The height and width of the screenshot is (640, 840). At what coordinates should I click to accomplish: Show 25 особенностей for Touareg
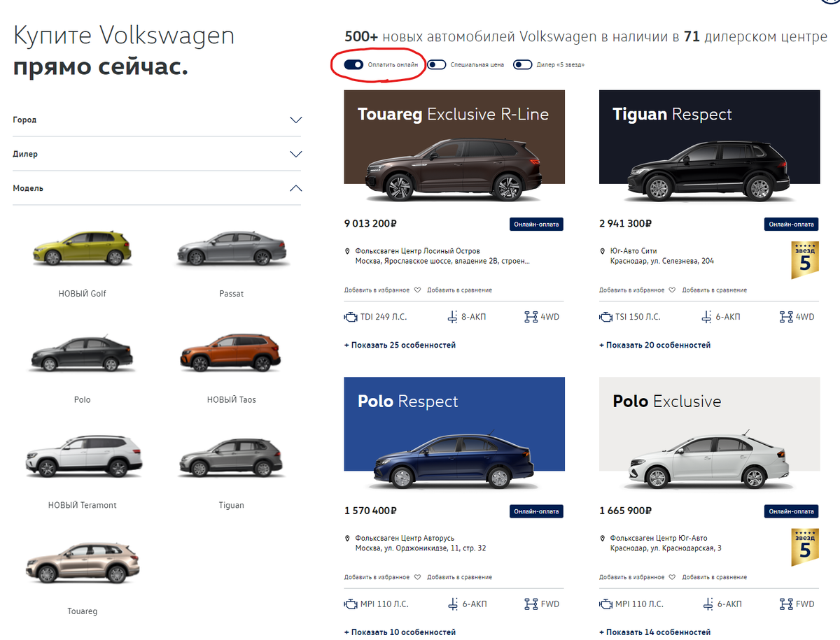400,345
